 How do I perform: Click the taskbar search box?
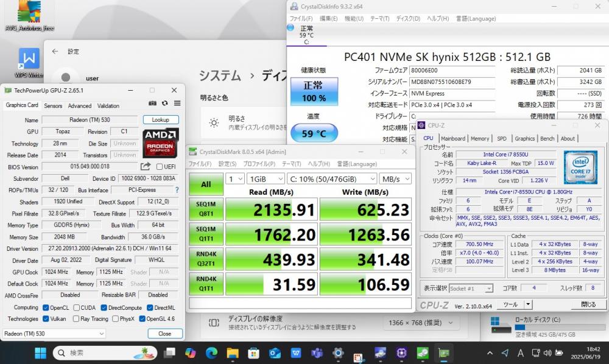point(105,353)
